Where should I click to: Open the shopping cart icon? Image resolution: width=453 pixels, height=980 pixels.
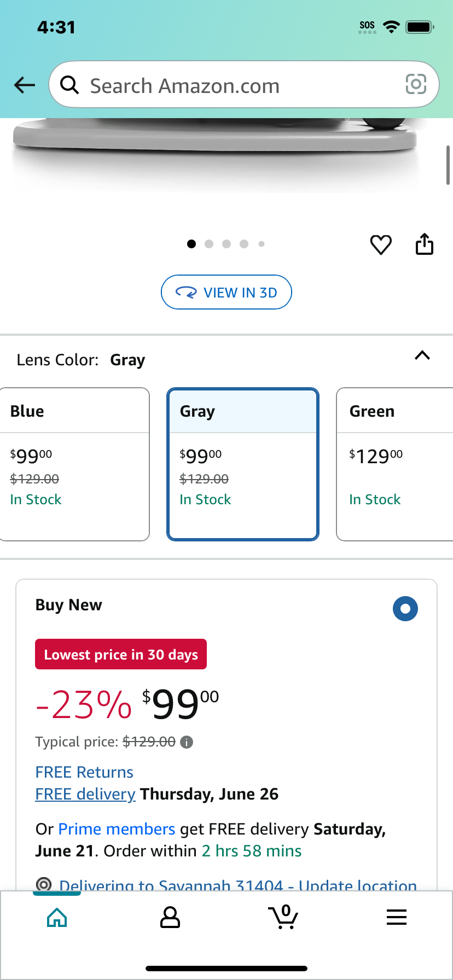tap(283, 917)
